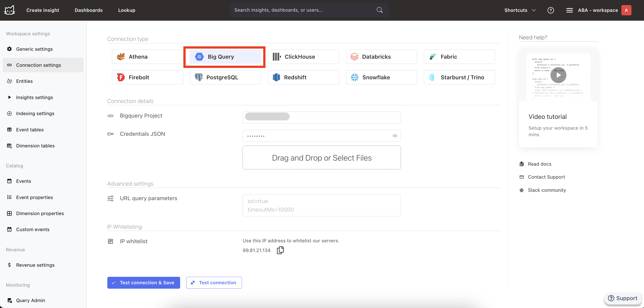
Task: Open the Read docs link
Action: point(539,164)
